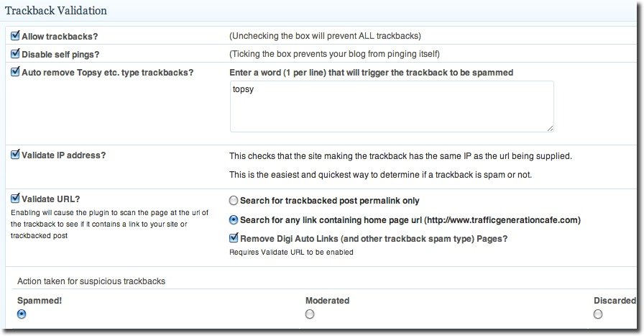644x336 pixels.
Task: Click the word topsy in the textarea
Action: click(244, 91)
